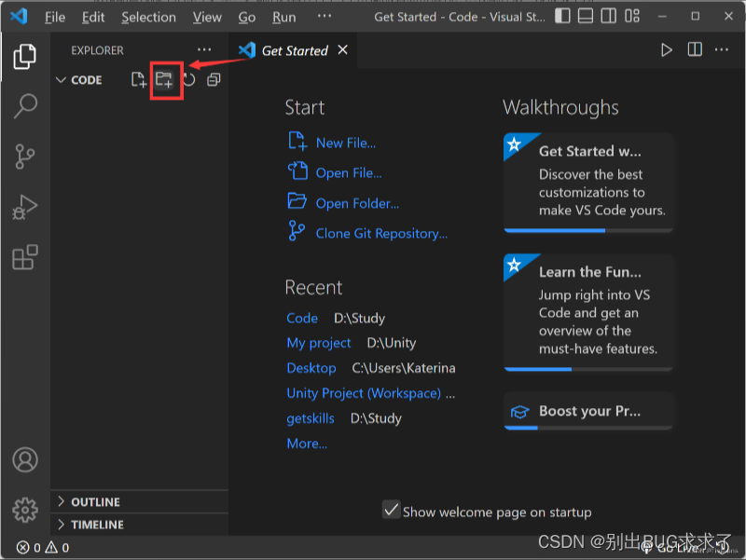Image resolution: width=746 pixels, height=560 pixels.
Task: Click Open Folder... link
Action: [357, 203]
